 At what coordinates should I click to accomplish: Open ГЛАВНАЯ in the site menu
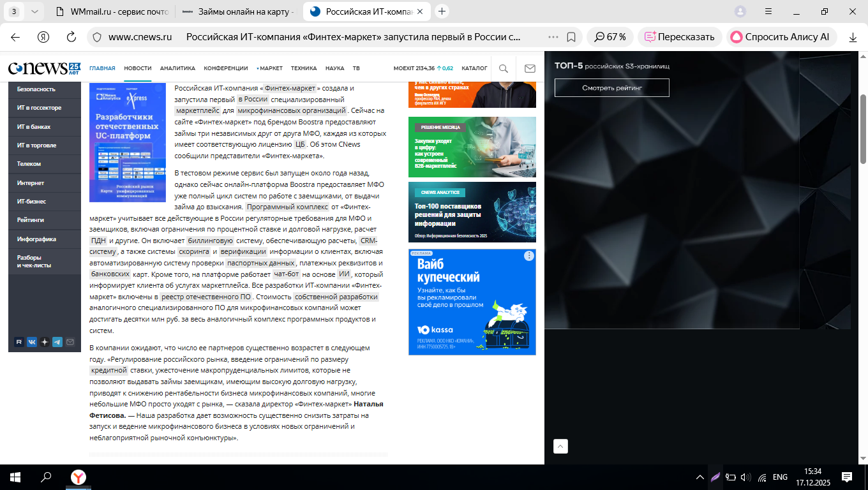[102, 68]
